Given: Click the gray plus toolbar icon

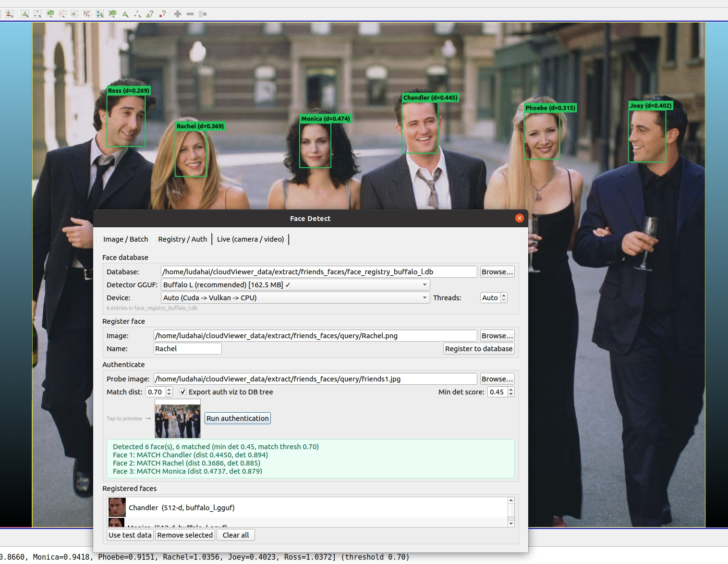Looking at the screenshot, I should pos(178,14).
